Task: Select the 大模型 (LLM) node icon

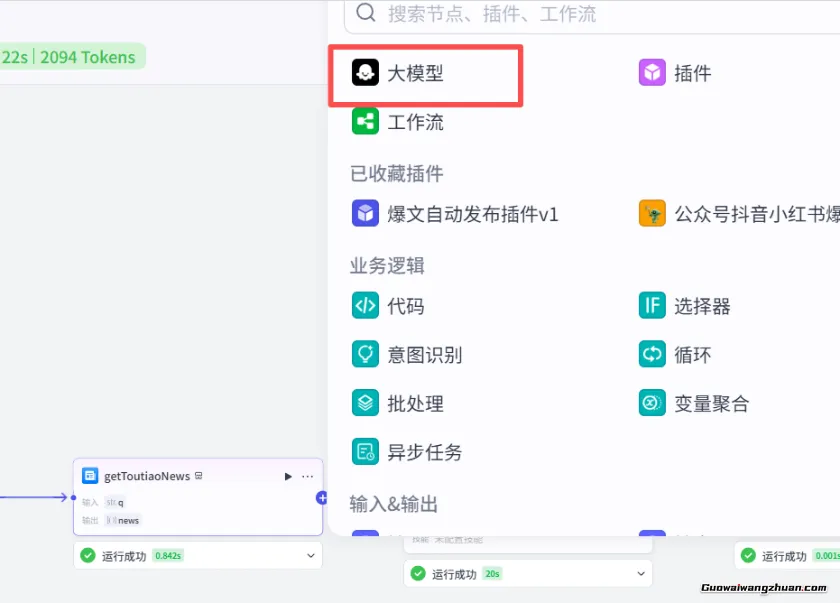Action: tap(364, 72)
